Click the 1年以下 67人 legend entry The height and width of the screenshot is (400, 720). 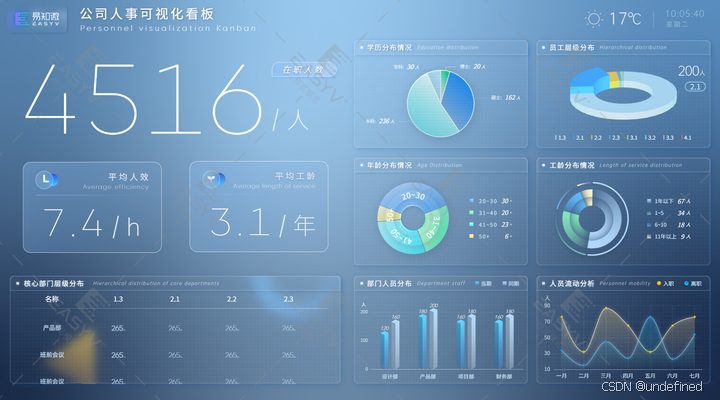click(x=669, y=201)
